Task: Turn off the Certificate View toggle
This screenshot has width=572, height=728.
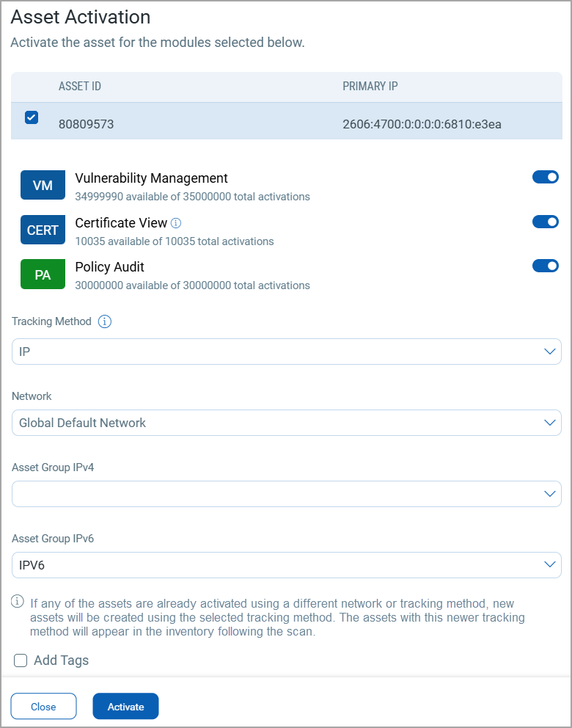Action: (x=545, y=222)
